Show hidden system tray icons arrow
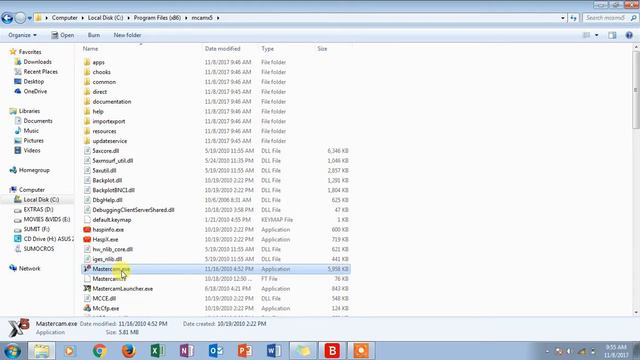640x360 pixels. tap(547, 351)
